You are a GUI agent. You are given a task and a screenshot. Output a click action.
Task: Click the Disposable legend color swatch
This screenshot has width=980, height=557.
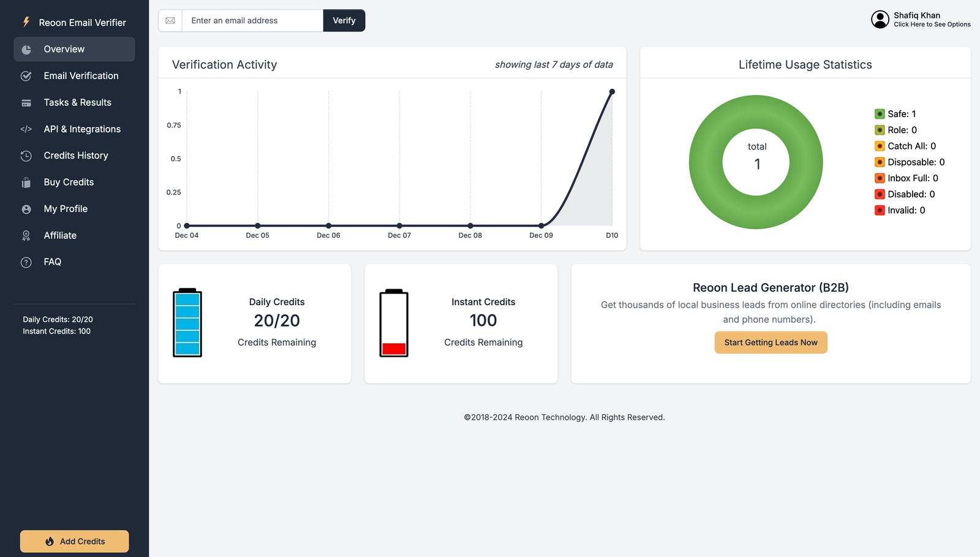(x=880, y=162)
